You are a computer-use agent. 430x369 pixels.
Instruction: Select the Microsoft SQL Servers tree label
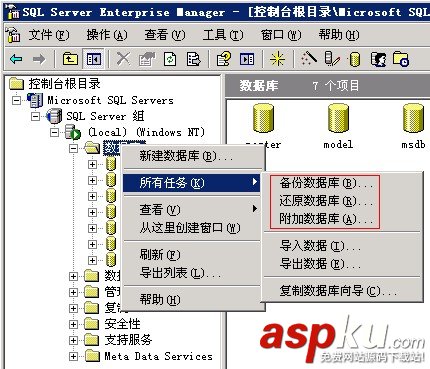coord(110,100)
